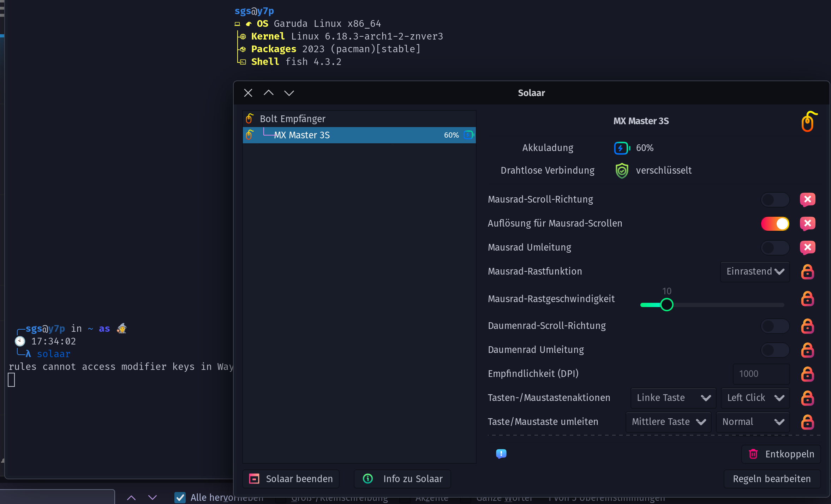831x504 pixels.
Task: Click the red X icon for Mausrad-Scroll-Richtung
Action: (807, 199)
